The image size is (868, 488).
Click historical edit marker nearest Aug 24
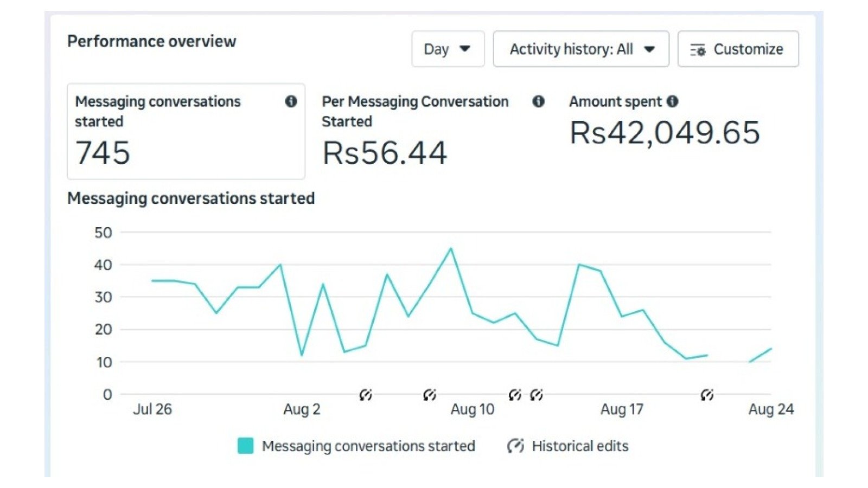click(x=707, y=395)
